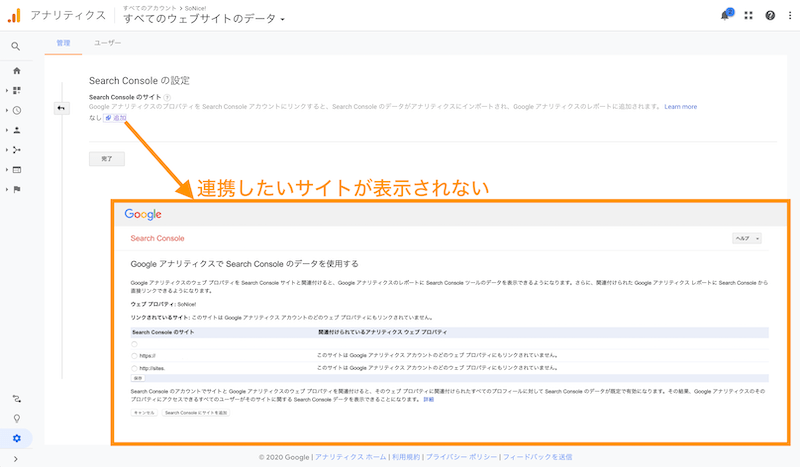Viewport: 800px width, 467px height.
Task: Switch to the 管理 tab
Action: [63, 43]
